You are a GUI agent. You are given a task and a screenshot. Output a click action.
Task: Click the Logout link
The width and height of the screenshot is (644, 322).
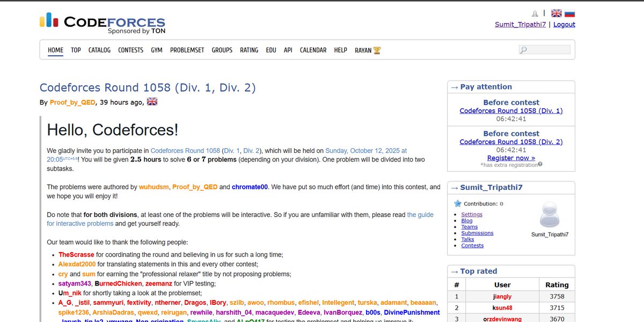(x=564, y=24)
